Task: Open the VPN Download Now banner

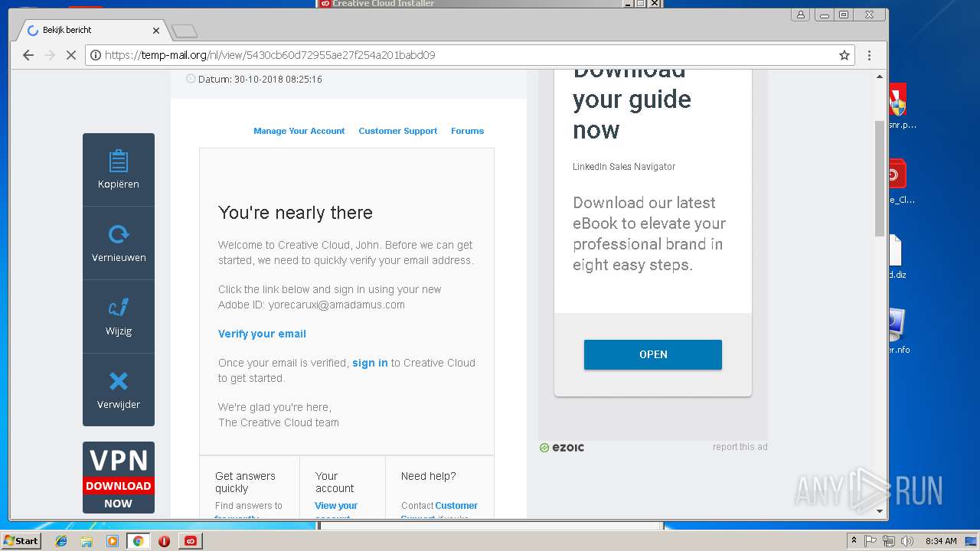Action: (119, 478)
